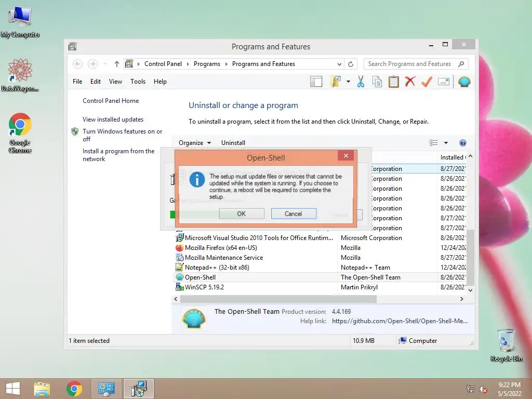Select the Open-Shell program row
This screenshot has height=399, width=532.
pyautogui.click(x=321, y=277)
